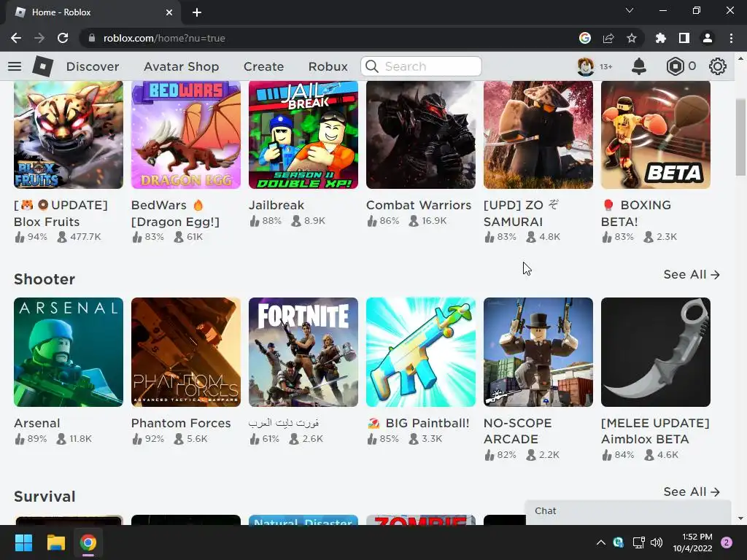Open the Roblox hamburger navigation menu
Viewport: 747px width, 560px height.
click(15, 66)
